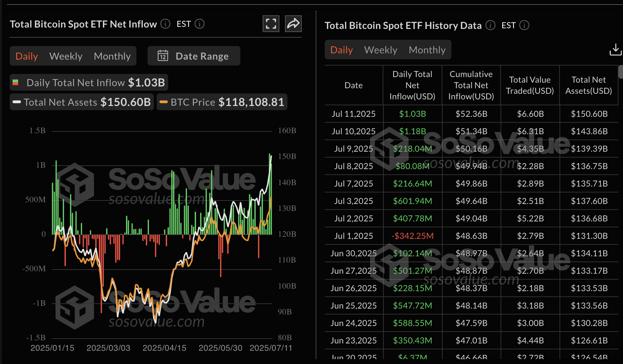Click the $501.27M inflow value

tap(412, 271)
